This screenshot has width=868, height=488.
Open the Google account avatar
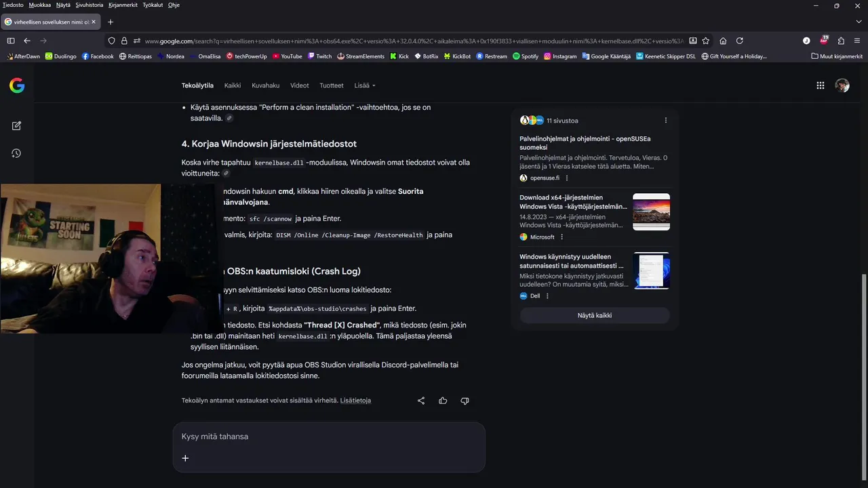point(842,85)
